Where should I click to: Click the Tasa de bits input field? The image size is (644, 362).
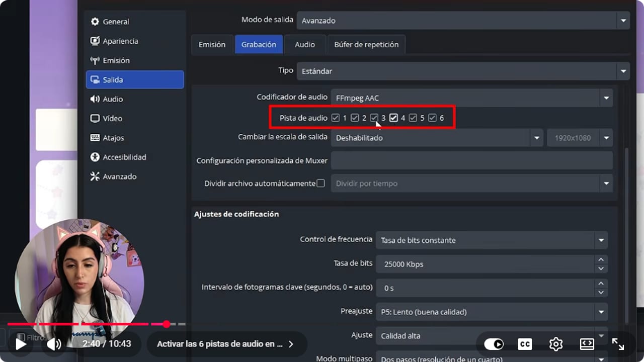[486, 264]
